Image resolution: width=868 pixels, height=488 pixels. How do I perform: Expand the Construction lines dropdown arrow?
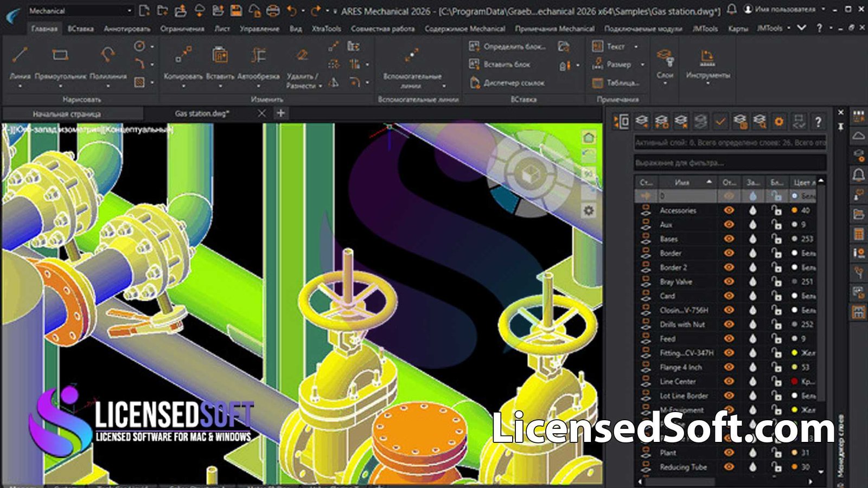(444, 86)
